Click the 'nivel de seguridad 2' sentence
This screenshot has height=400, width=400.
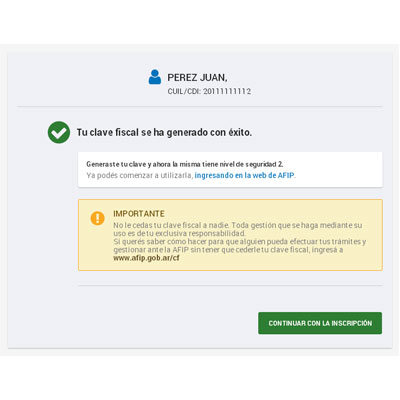(x=185, y=164)
